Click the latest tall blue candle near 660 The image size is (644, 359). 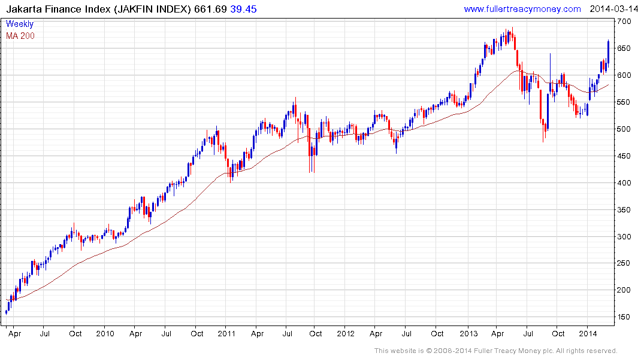point(608,53)
